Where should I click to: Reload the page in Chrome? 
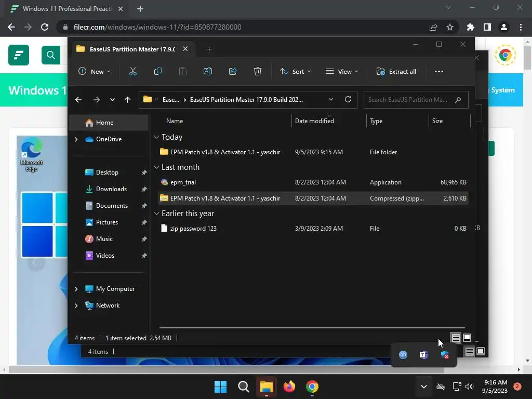45,27
